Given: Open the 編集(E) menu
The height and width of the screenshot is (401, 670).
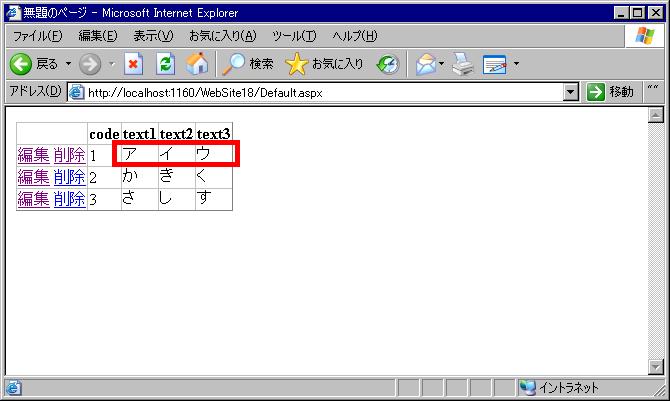Looking at the screenshot, I should (98, 36).
